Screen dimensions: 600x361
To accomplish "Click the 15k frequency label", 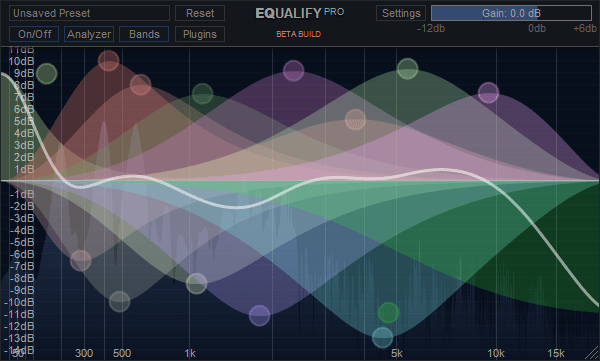I will [x=556, y=353].
